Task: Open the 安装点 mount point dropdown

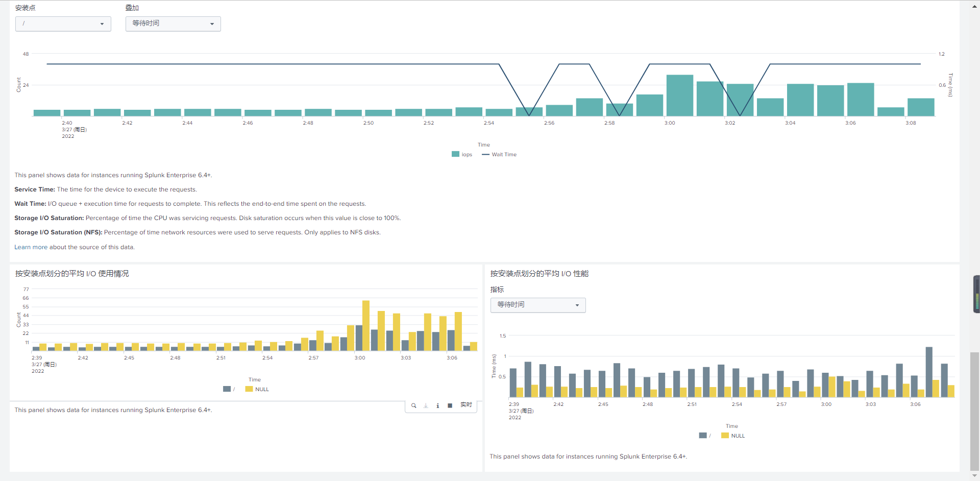Action: (63, 24)
